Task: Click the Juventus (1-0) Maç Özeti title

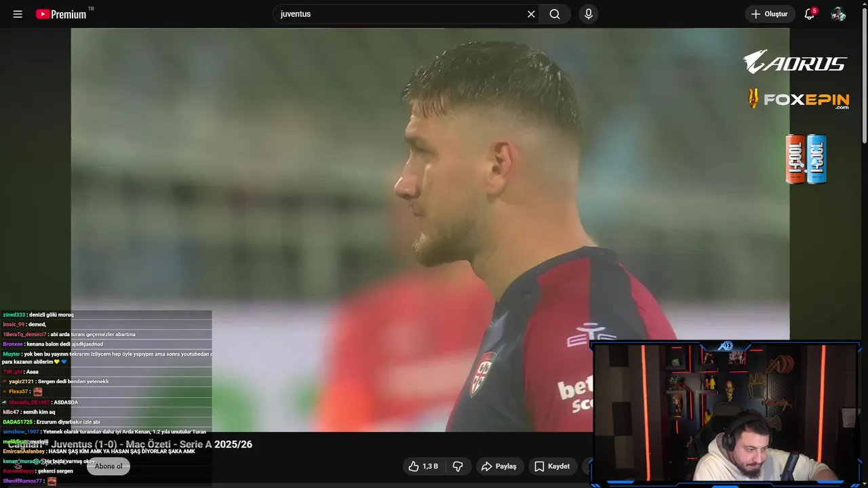Action: tap(129, 445)
